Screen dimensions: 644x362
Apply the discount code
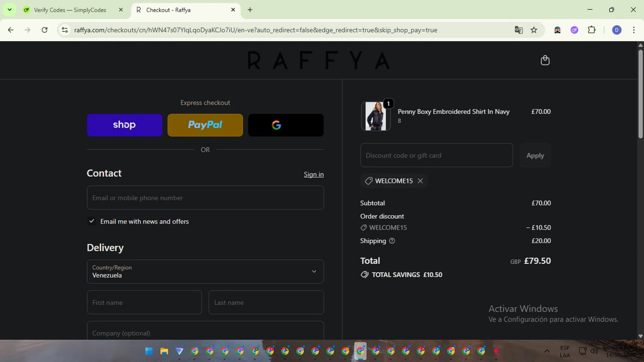535,155
